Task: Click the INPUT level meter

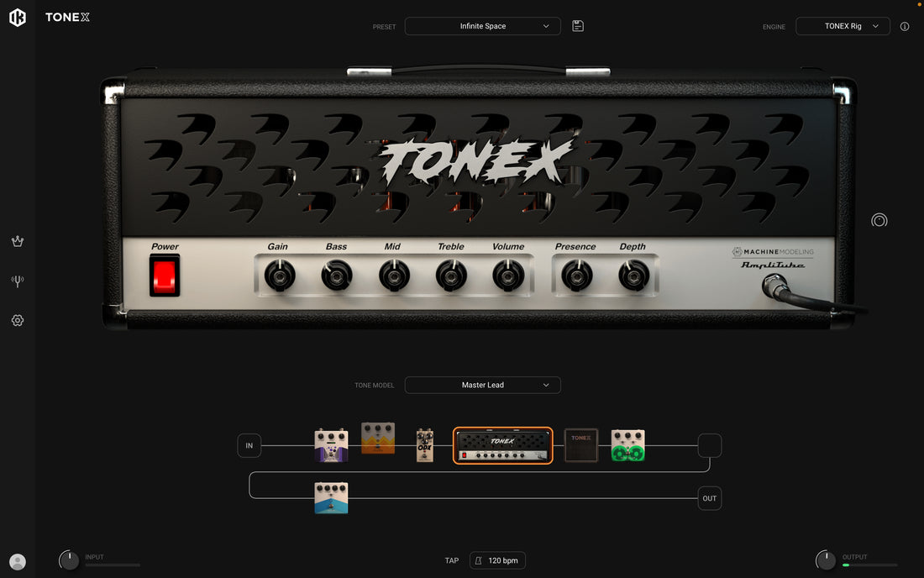Action: pyautogui.click(x=113, y=565)
